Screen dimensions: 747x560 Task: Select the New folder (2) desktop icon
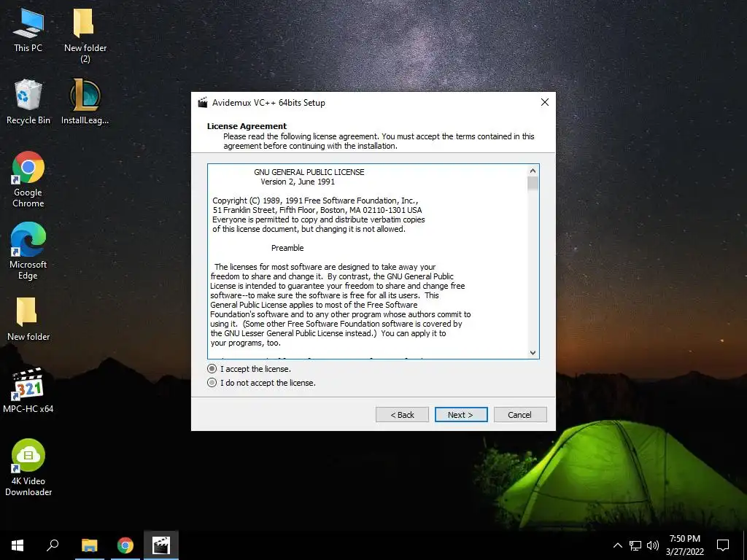pos(85,35)
